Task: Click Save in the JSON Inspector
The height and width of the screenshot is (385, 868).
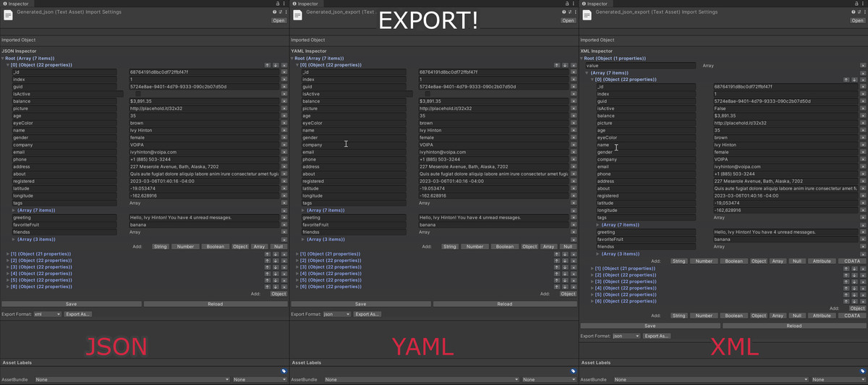Action: [72, 304]
